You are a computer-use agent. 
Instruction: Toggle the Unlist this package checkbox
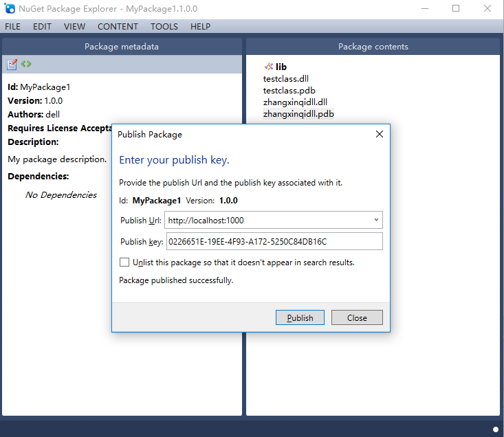click(124, 262)
